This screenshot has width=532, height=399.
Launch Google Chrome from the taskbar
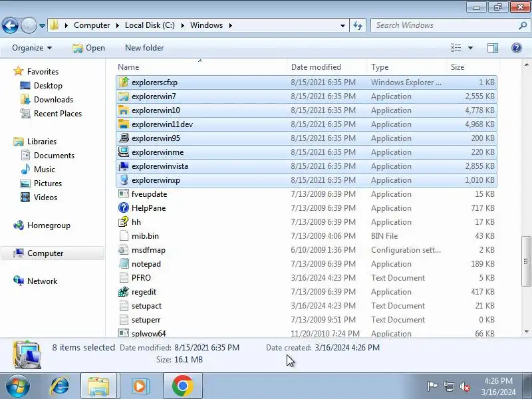pyautogui.click(x=182, y=386)
